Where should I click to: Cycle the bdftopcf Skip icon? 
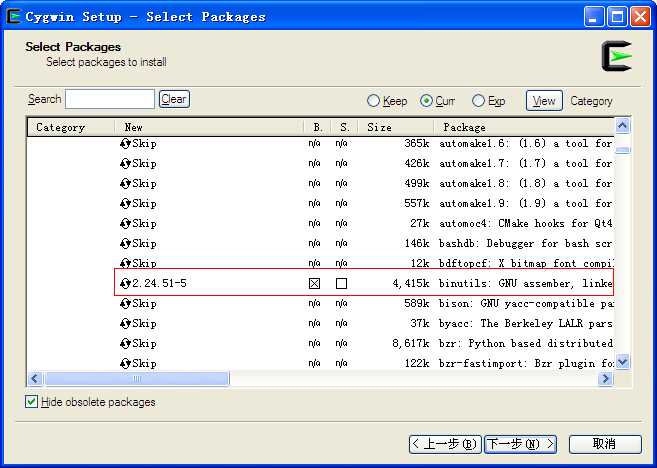(x=125, y=264)
